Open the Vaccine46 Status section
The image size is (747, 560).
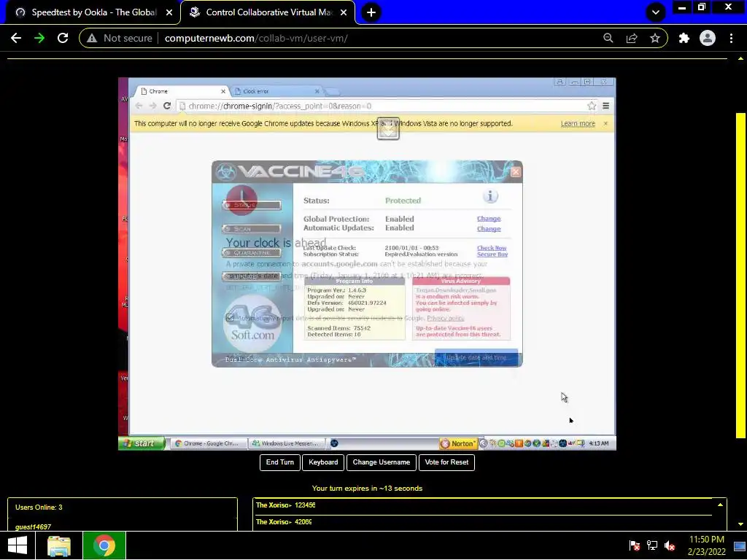click(x=252, y=205)
